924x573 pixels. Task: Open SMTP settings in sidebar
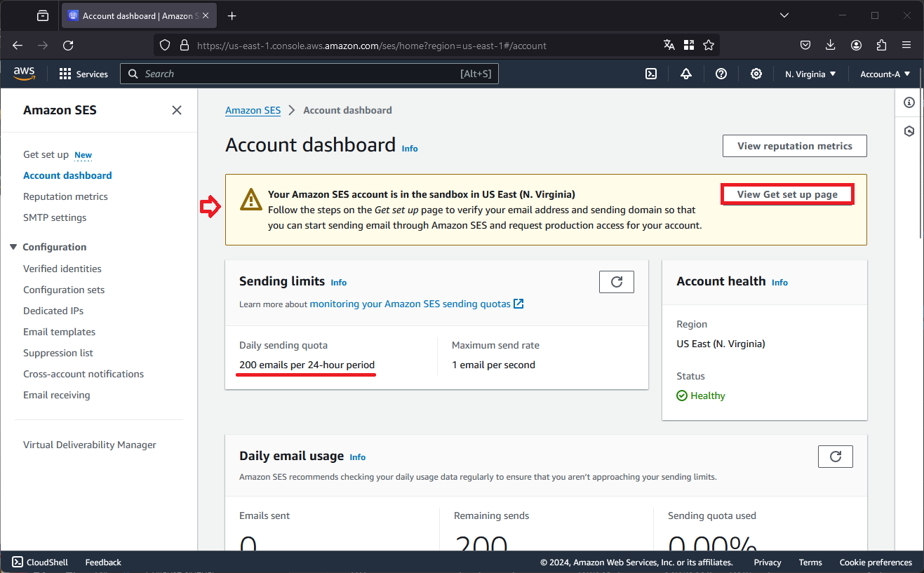point(55,217)
